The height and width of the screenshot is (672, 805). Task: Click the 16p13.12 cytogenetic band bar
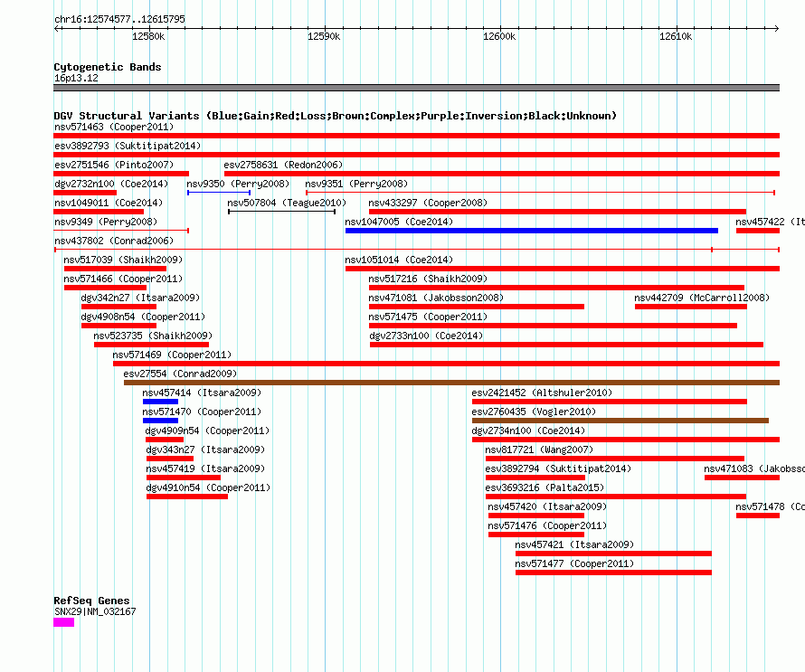(x=416, y=88)
